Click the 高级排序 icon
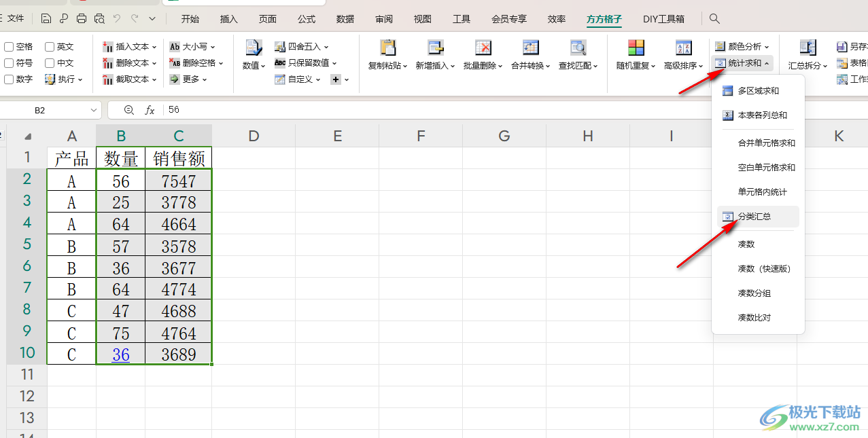 683,48
